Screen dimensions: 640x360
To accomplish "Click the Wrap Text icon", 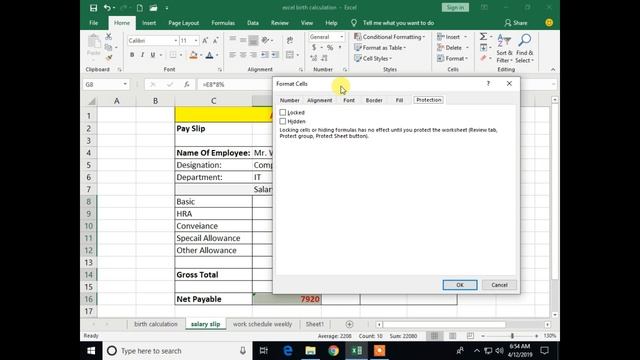I will pos(290,40).
